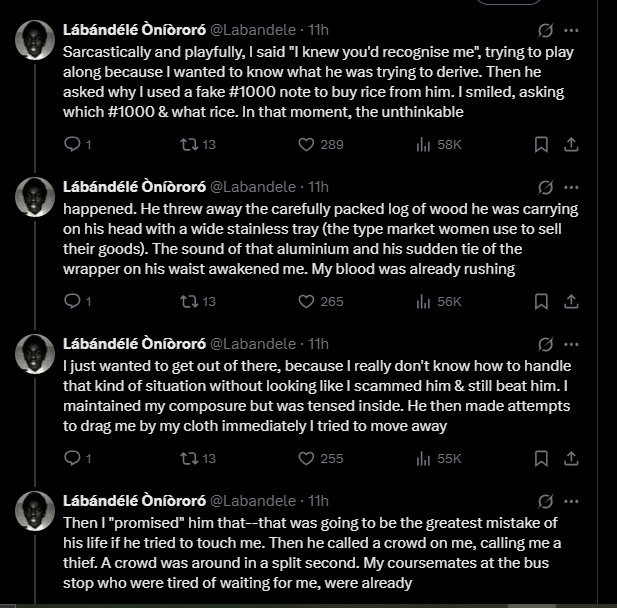Image resolution: width=617 pixels, height=608 pixels.
Task: Click Grok icon on first tweet
Action: [x=546, y=30]
